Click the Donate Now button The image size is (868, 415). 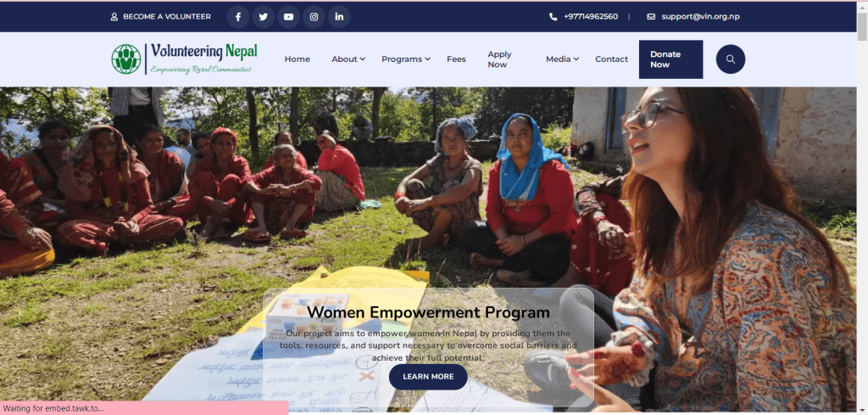(671, 59)
